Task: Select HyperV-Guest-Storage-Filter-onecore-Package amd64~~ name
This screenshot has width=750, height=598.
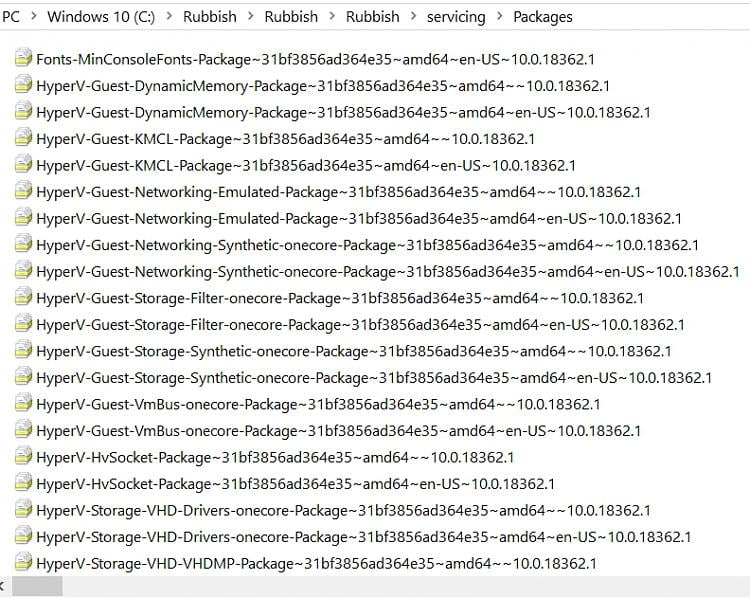Action: click(x=340, y=299)
